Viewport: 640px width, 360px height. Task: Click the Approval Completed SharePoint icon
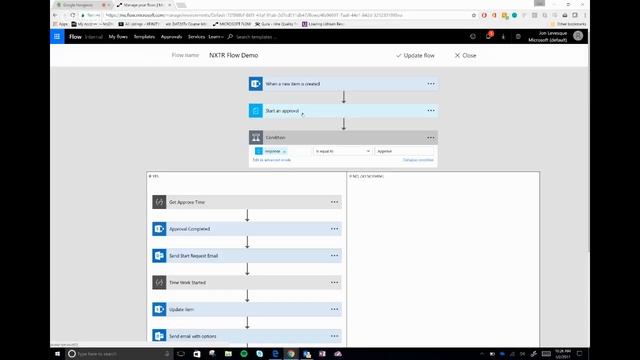coord(159,229)
